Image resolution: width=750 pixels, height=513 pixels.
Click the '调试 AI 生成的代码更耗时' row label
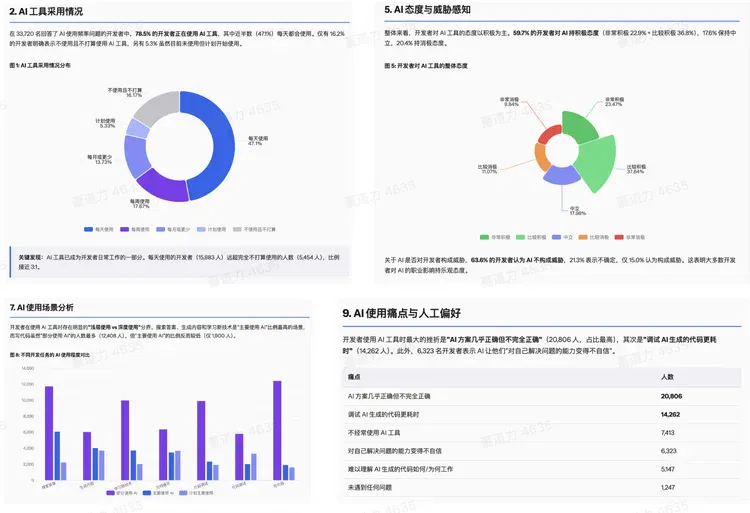[383, 414]
